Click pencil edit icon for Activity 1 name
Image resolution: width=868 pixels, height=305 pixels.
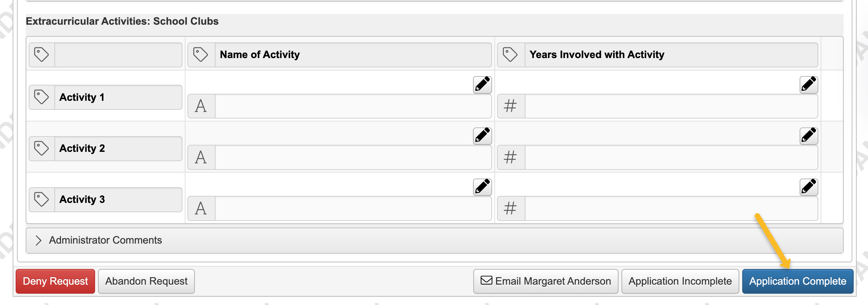click(482, 84)
